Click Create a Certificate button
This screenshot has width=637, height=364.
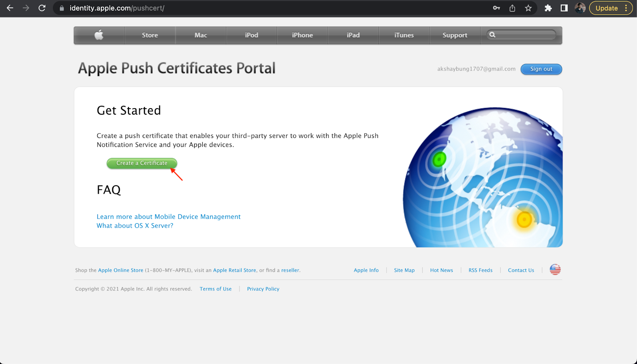click(142, 163)
